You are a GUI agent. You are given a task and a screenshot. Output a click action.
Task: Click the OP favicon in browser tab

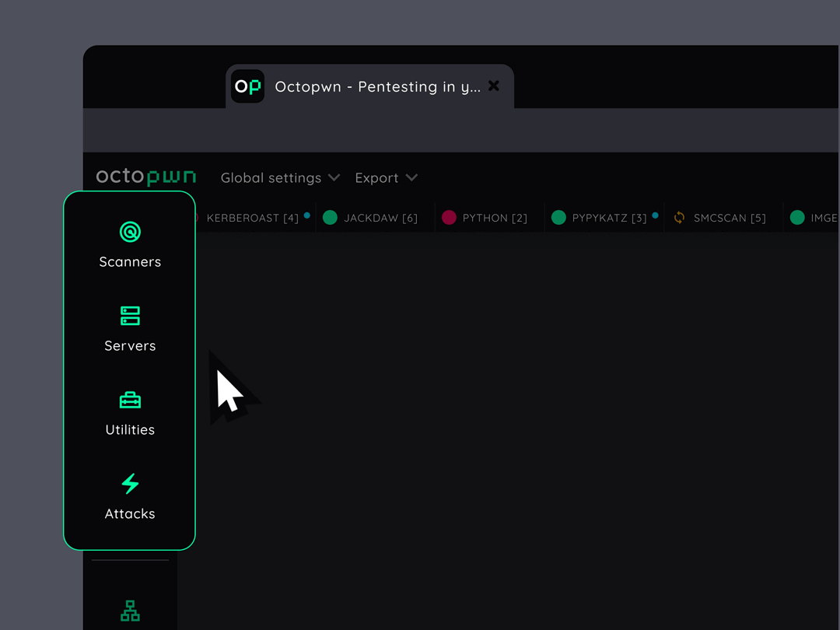pos(247,86)
